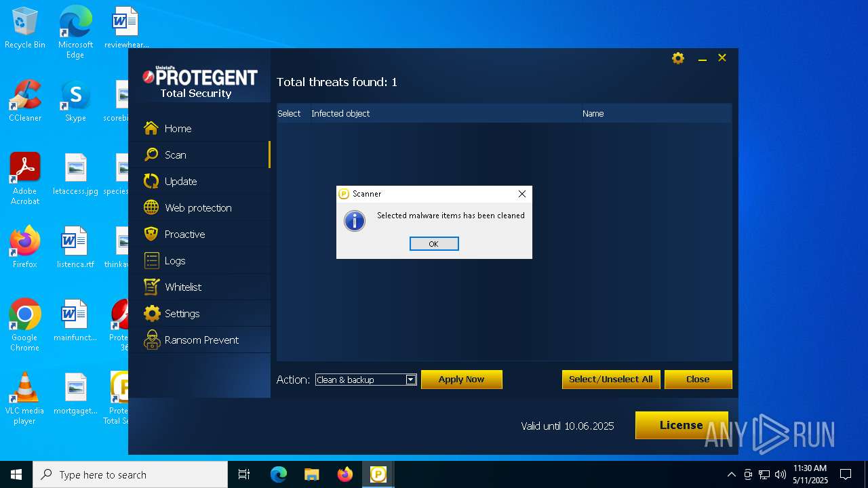Click the globe icon beside Web protection
The height and width of the screenshot is (488, 868).
[151, 207]
